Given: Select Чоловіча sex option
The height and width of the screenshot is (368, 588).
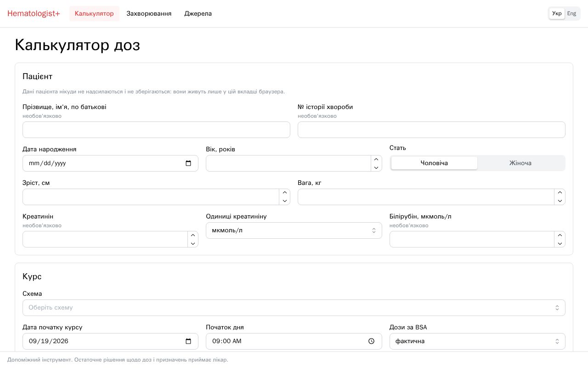Looking at the screenshot, I should pos(434,163).
